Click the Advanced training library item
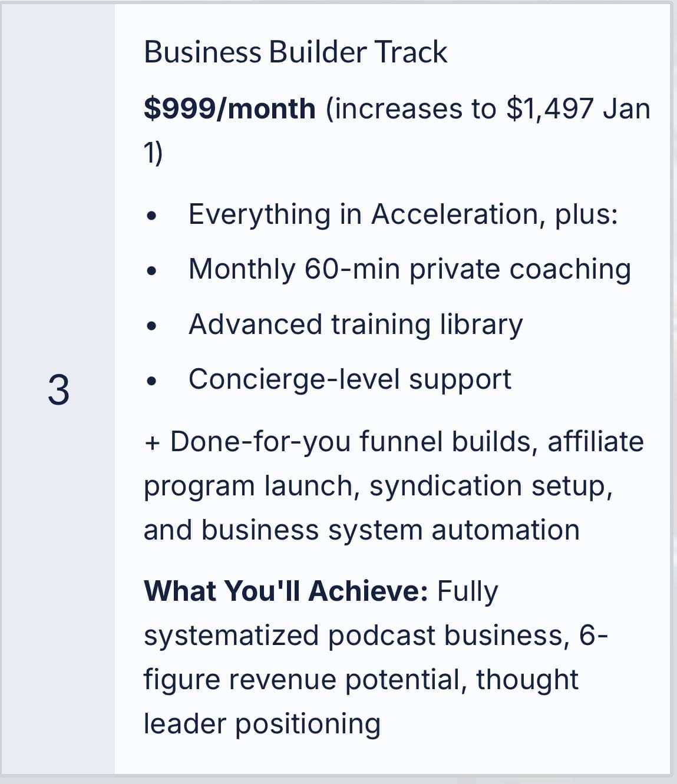This screenshot has width=677, height=784. click(355, 325)
